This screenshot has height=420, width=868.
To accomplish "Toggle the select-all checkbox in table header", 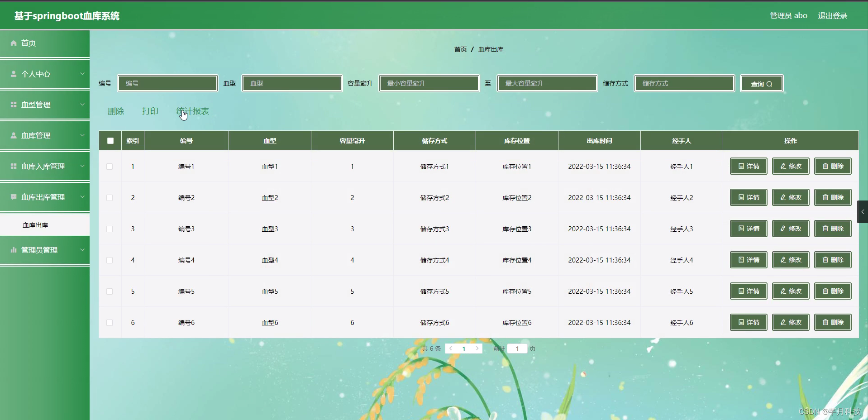I will [110, 141].
